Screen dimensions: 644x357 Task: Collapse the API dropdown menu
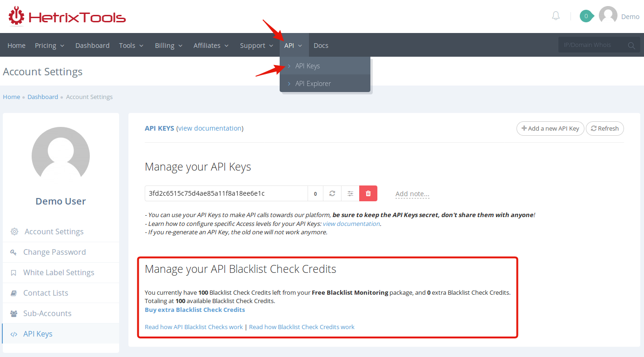pyautogui.click(x=294, y=45)
